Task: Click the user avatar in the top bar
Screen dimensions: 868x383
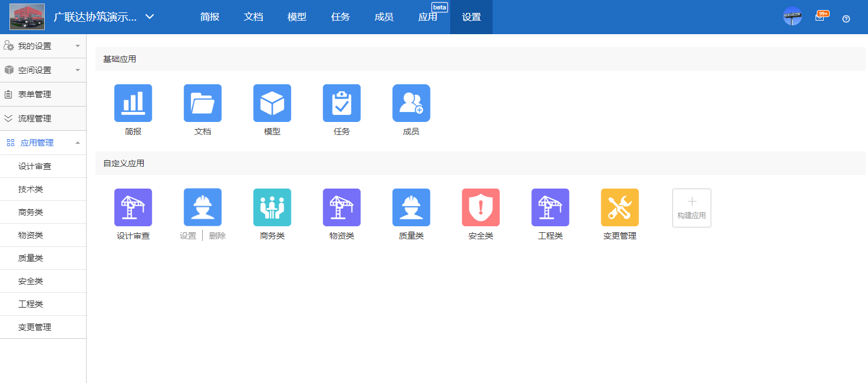Action: (793, 16)
